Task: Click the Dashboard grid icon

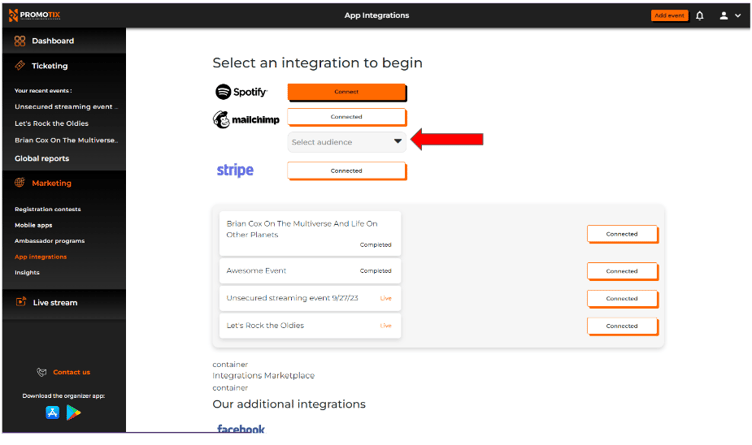Action: [x=20, y=41]
